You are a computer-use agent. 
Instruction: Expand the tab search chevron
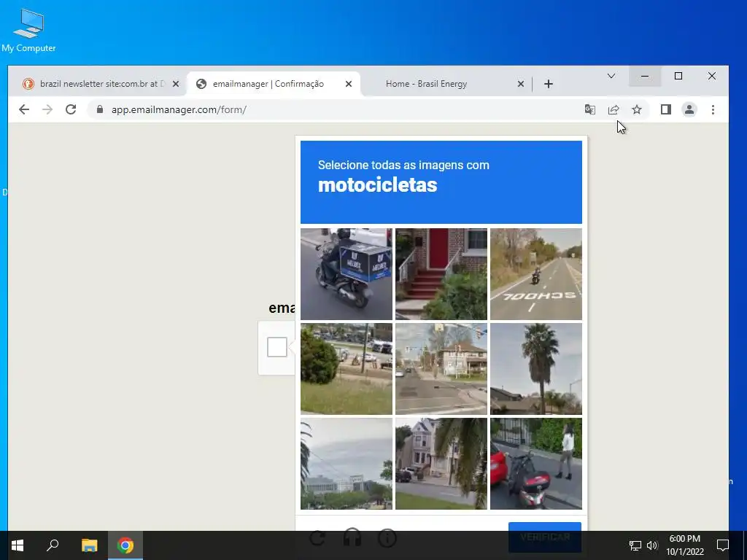click(x=611, y=76)
